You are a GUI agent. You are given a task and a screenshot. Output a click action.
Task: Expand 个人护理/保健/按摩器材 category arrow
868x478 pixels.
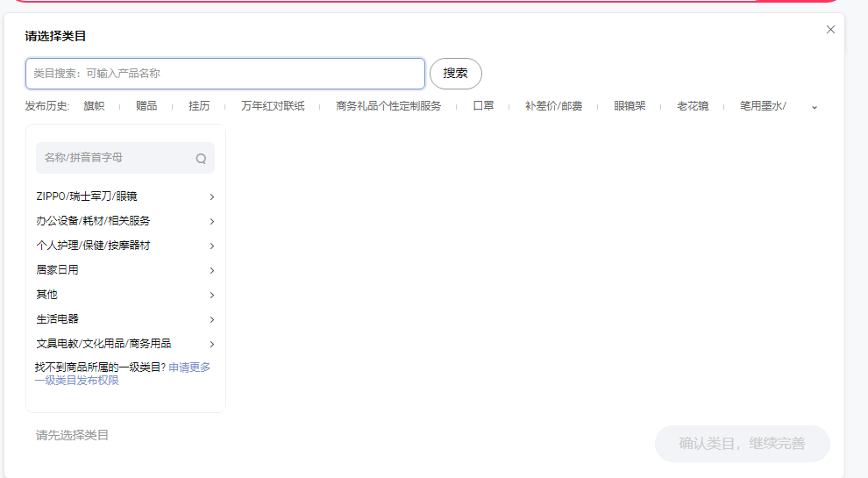coord(212,246)
